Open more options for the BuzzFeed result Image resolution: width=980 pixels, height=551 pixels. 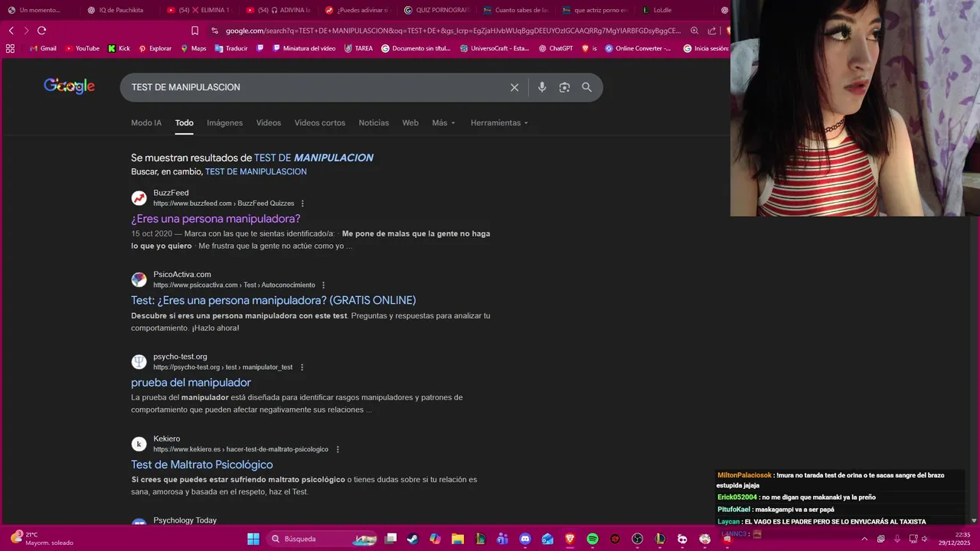point(302,204)
